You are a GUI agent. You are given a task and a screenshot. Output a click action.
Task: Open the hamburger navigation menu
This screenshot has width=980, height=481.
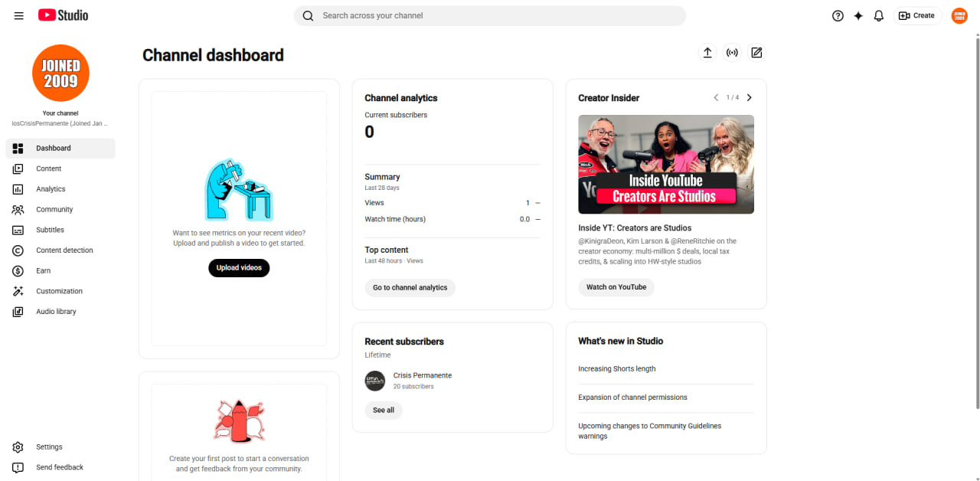(19, 15)
